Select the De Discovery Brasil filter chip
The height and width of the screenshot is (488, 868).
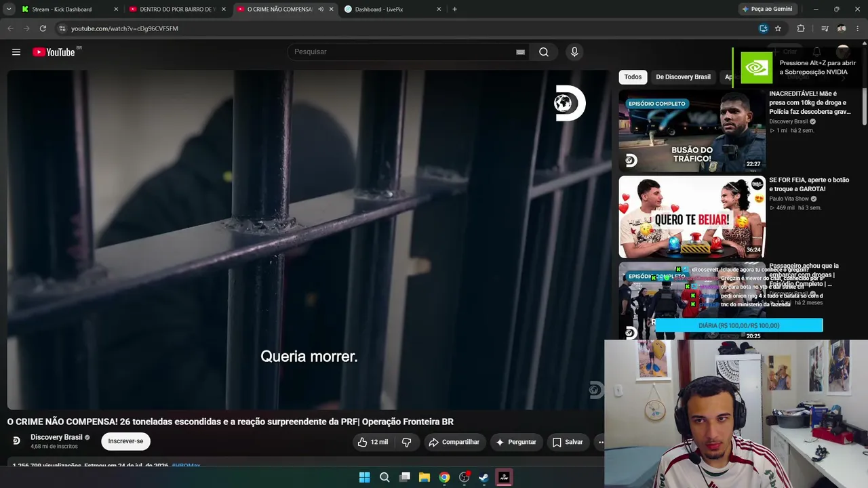pos(683,77)
